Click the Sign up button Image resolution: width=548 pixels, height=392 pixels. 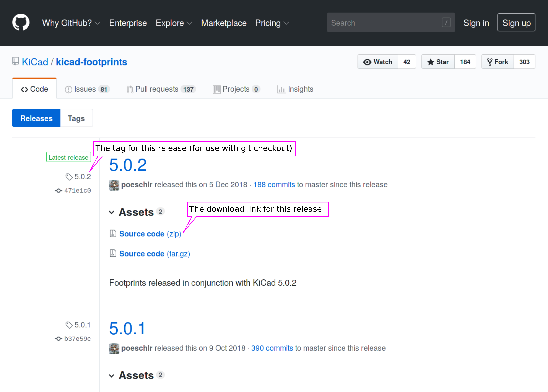[516, 22]
